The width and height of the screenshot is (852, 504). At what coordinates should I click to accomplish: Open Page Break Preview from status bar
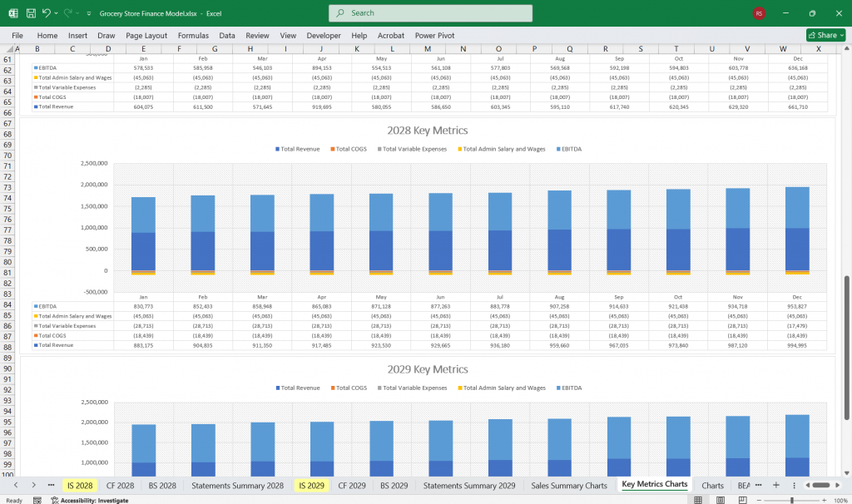pyautogui.click(x=742, y=499)
